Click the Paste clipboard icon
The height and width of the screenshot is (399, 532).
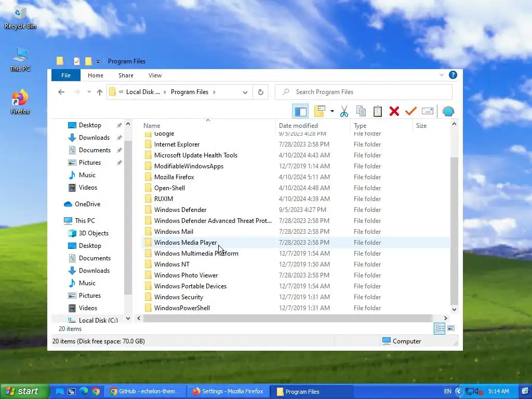[x=378, y=111]
